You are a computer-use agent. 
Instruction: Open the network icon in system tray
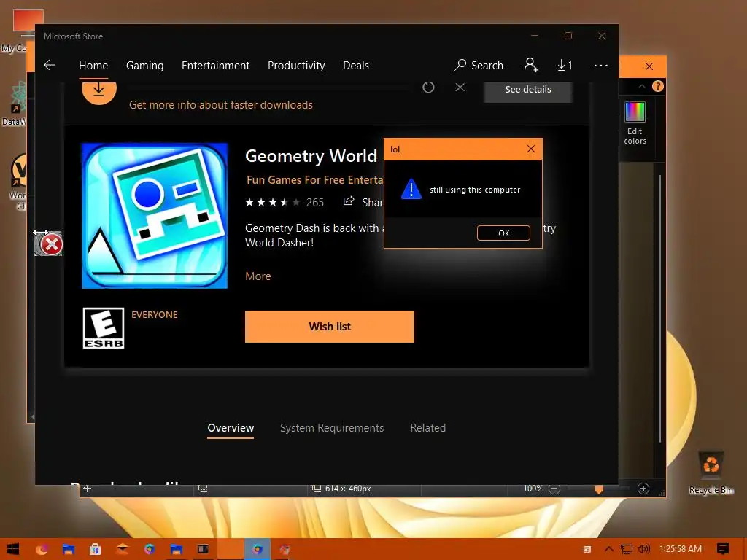click(x=627, y=549)
